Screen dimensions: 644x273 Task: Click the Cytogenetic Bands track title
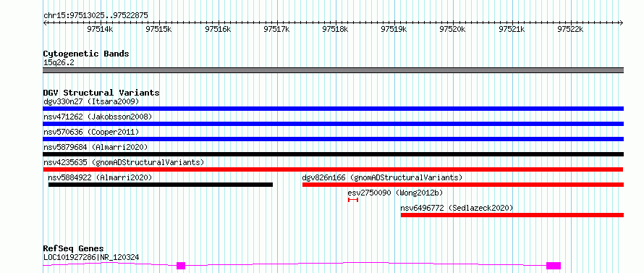(x=86, y=54)
